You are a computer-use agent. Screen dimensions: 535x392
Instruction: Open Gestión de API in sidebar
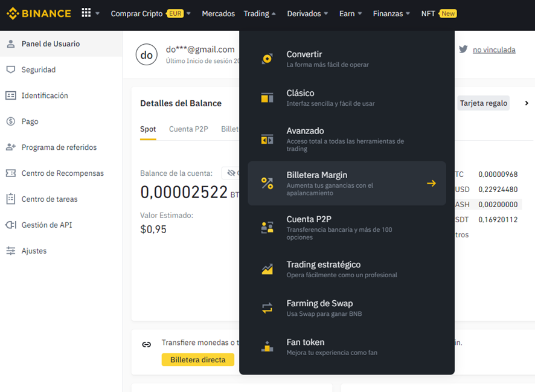62,225
